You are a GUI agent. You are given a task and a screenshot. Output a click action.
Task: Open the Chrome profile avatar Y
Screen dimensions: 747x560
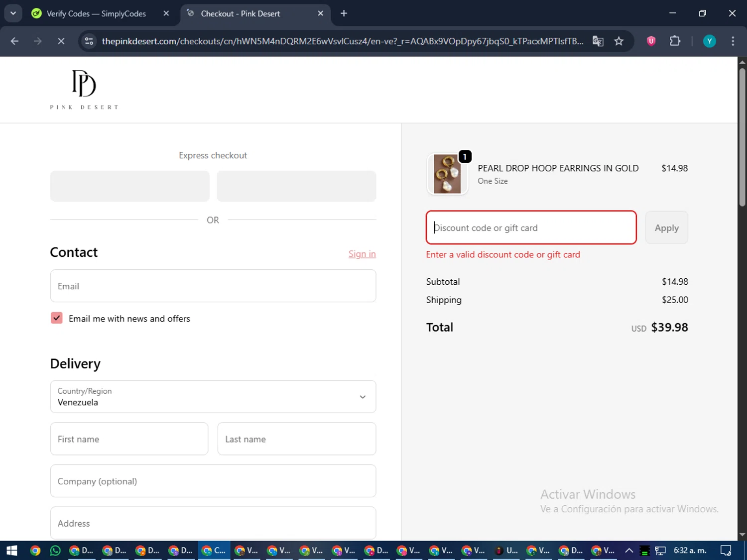(x=709, y=41)
